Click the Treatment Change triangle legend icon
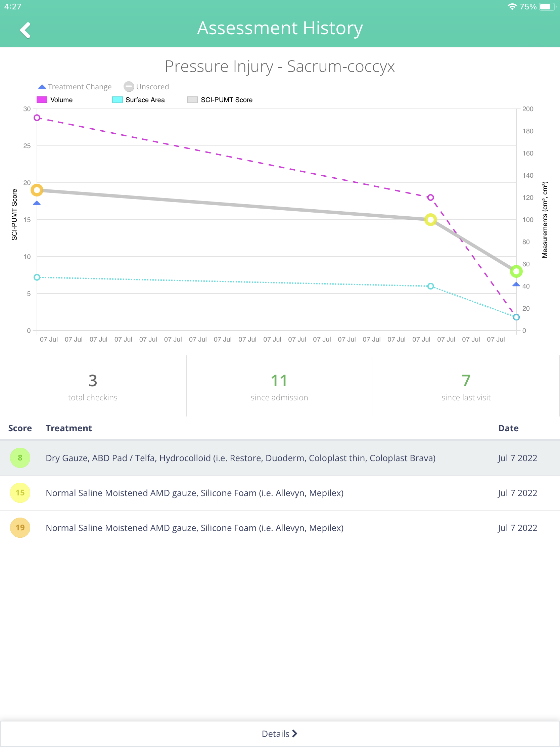Viewport: 560px width, 747px height. point(42,87)
